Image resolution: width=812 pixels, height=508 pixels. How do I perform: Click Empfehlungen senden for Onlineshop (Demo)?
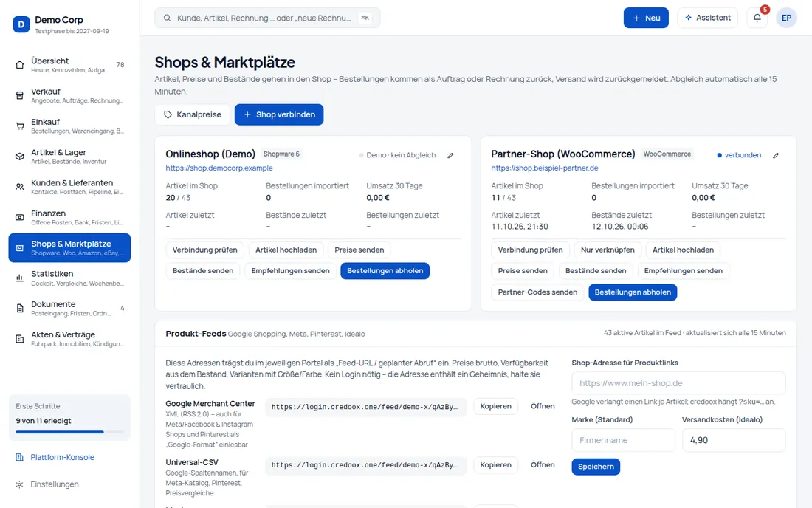click(290, 271)
